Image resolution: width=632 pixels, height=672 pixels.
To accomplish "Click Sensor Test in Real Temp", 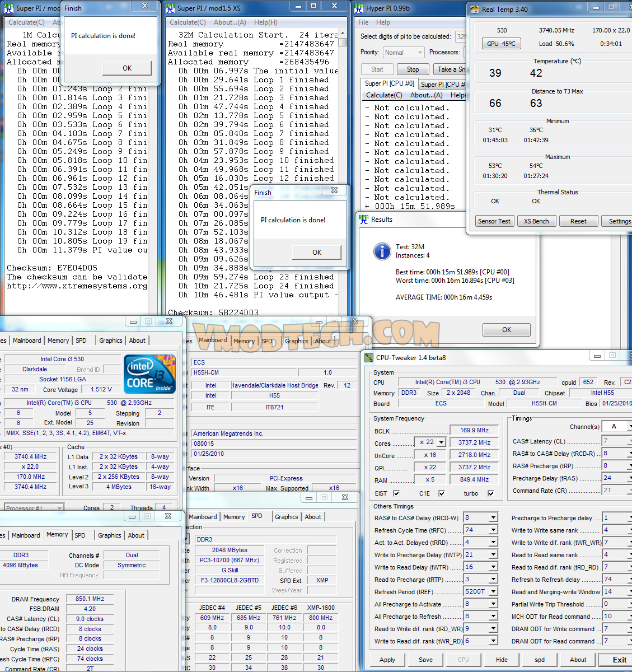I will [x=494, y=221].
